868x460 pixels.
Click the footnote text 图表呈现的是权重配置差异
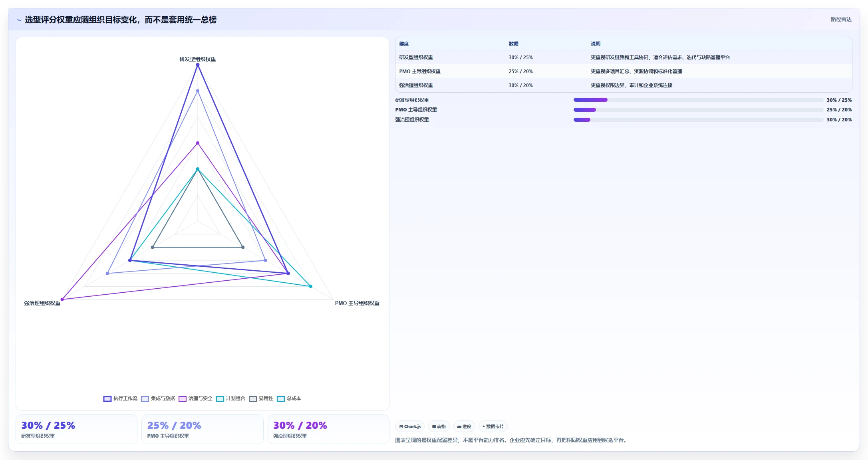[511, 440]
